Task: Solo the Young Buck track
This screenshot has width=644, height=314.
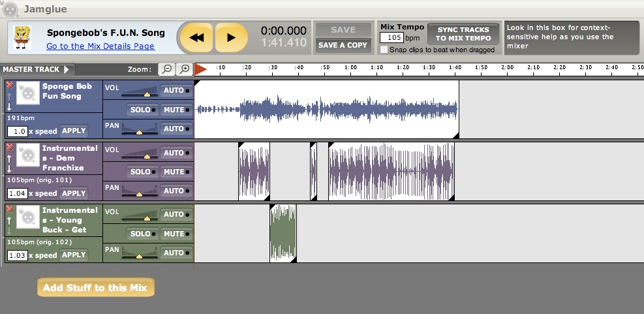Action: (142, 234)
